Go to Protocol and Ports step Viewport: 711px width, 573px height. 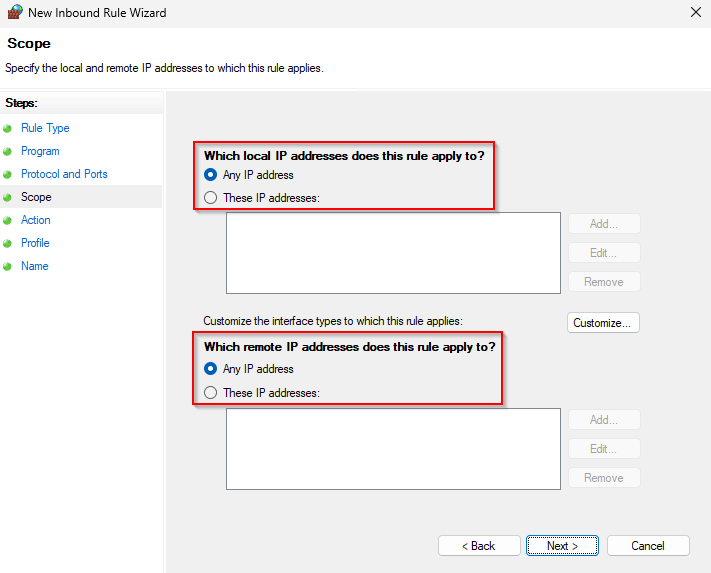point(64,174)
